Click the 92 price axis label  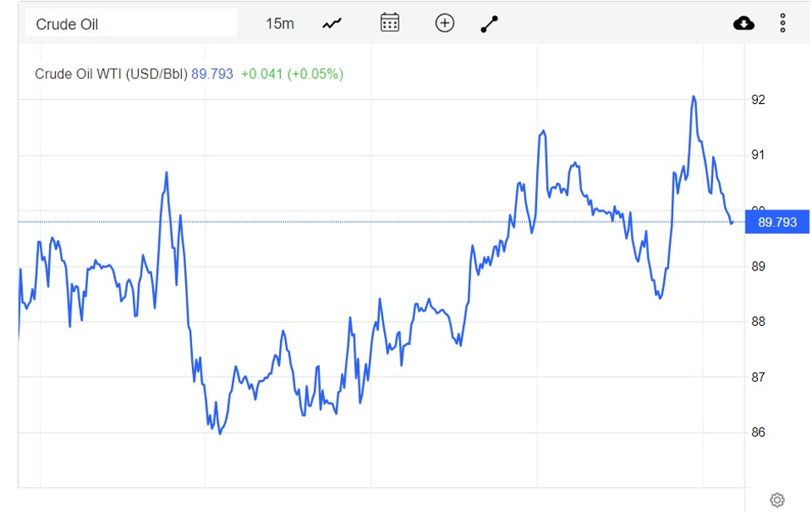tap(758, 100)
